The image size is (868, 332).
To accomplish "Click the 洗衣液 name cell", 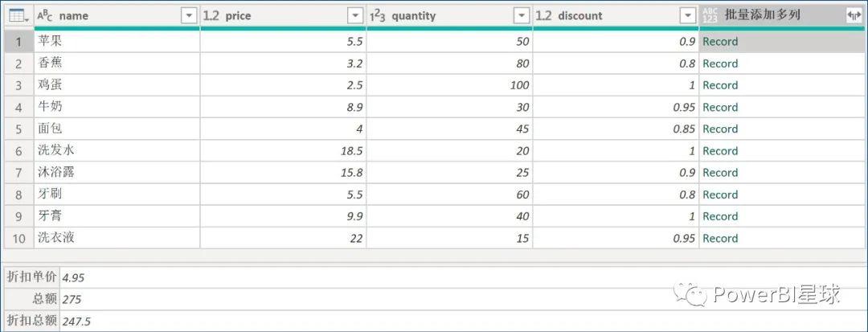I will click(117, 239).
